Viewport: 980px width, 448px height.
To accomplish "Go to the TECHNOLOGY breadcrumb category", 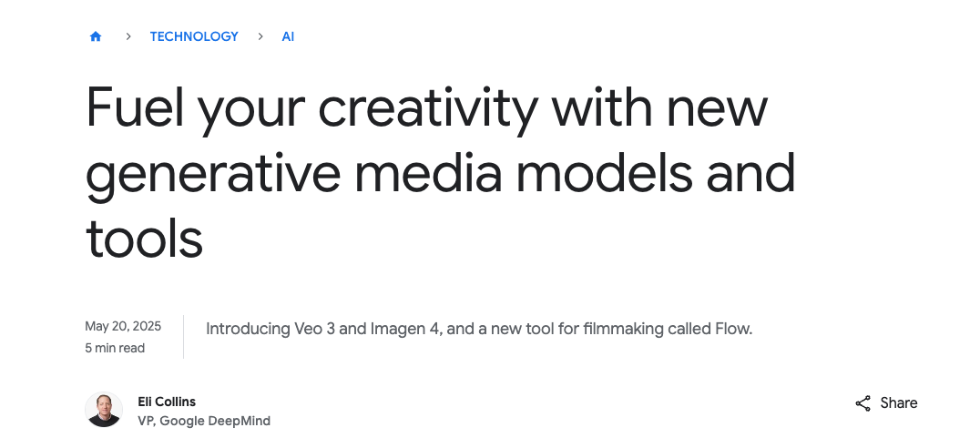I will click(x=194, y=36).
